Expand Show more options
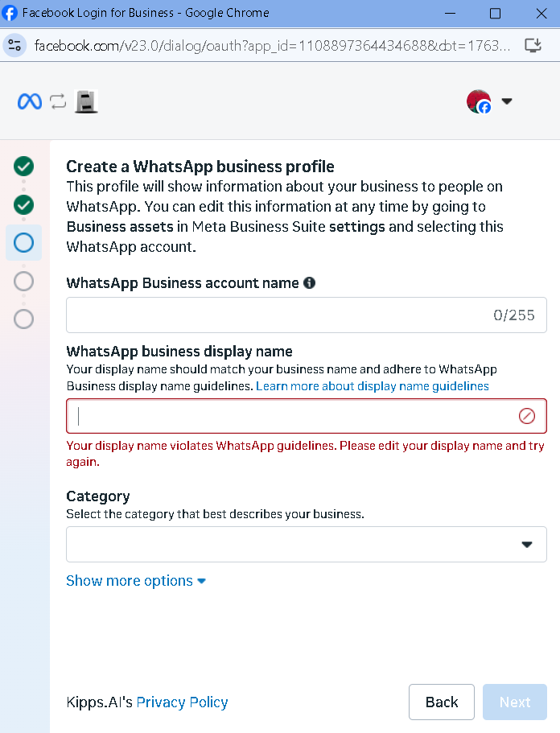The height and width of the screenshot is (733, 560). (x=135, y=581)
